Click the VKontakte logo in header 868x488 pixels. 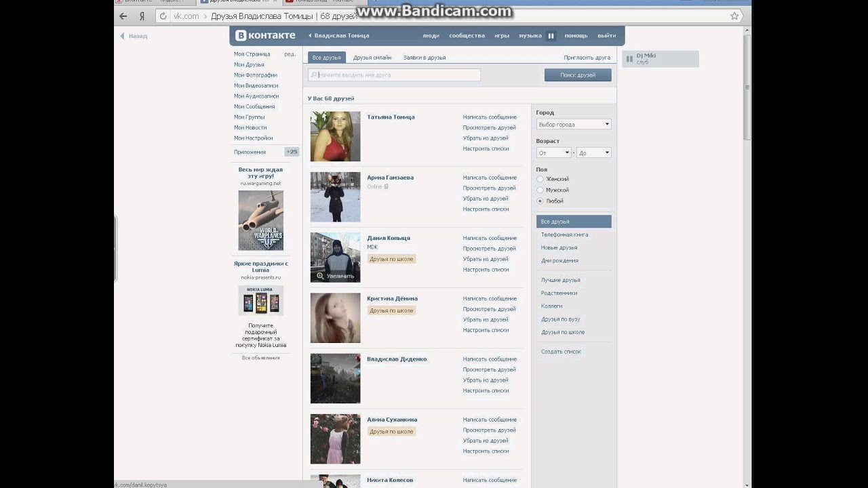(x=265, y=35)
